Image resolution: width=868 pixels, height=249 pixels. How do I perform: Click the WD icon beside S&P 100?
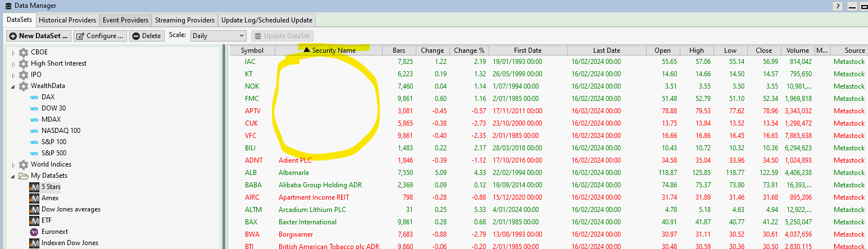(x=34, y=142)
